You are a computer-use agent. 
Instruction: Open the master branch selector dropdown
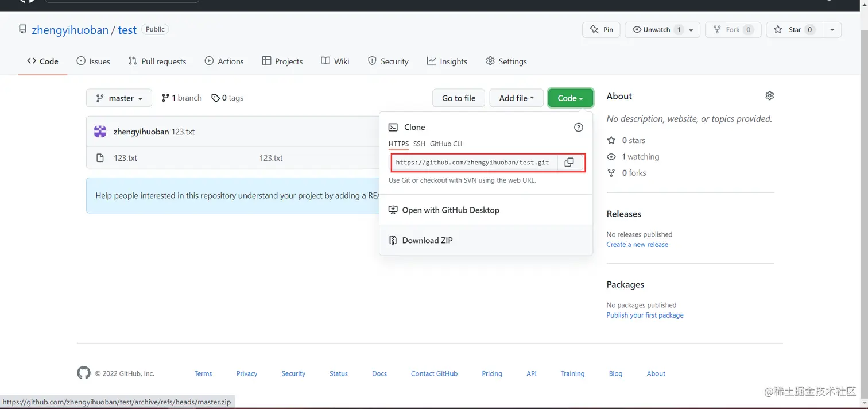[x=119, y=98]
